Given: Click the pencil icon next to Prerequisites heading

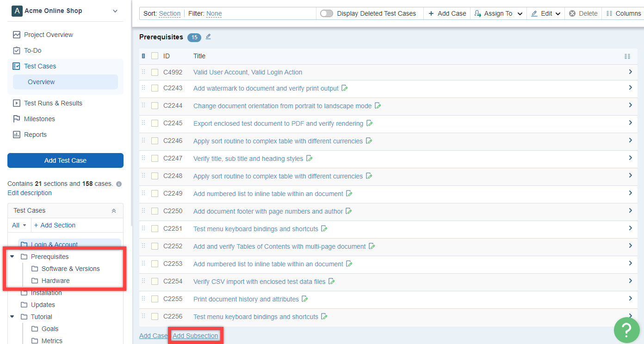Looking at the screenshot, I should pyautogui.click(x=208, y=37).
